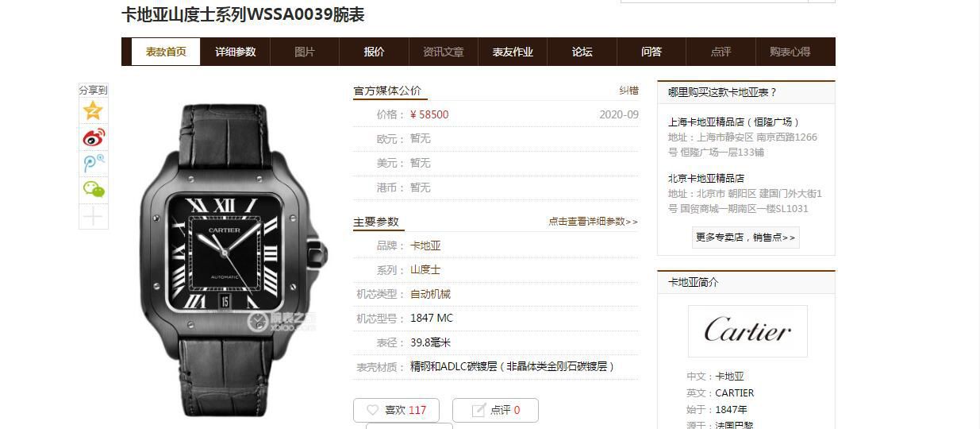Open the 表友作业 tab
Image resolution: width=980 pixels, height=429 pixels.
pos(513,52)
